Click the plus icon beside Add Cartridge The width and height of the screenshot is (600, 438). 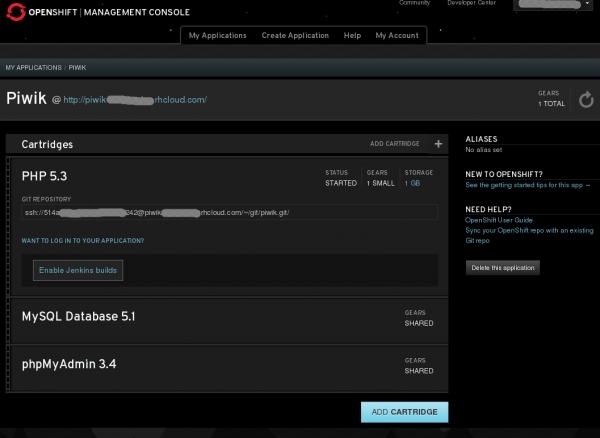pyautogui.click(x=439, y=144)
